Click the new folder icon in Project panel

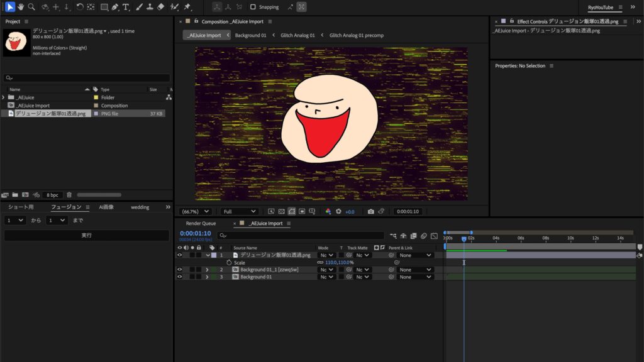coord(15,195)
